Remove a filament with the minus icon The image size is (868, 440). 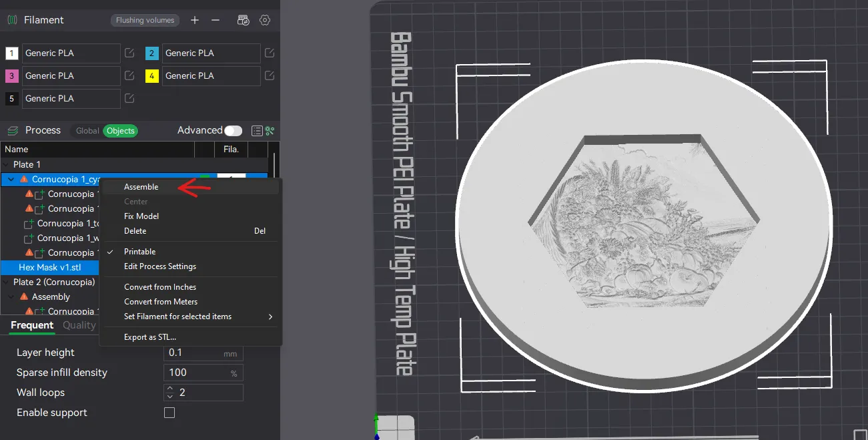(x=215, y=20)
